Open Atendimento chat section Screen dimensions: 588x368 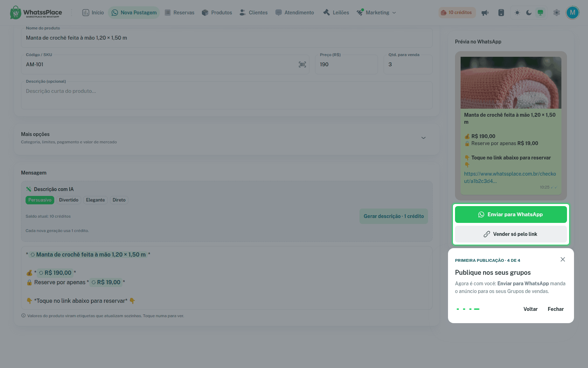point(295,13)
